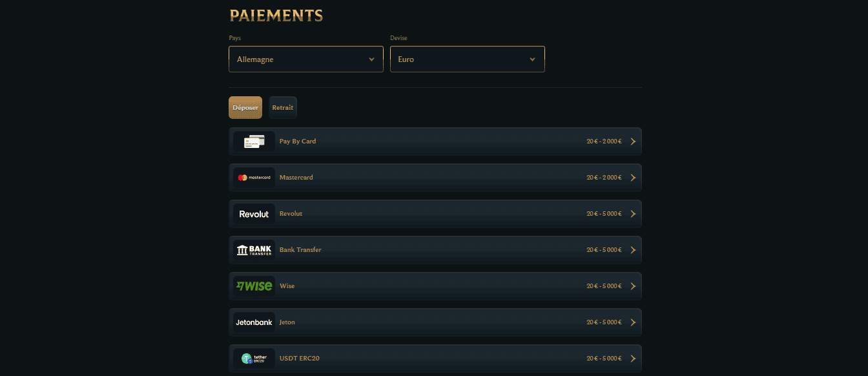This screenshot has width=868, height=376.
Task: Switch to the Retrait tab
Action: pos(282,107)
